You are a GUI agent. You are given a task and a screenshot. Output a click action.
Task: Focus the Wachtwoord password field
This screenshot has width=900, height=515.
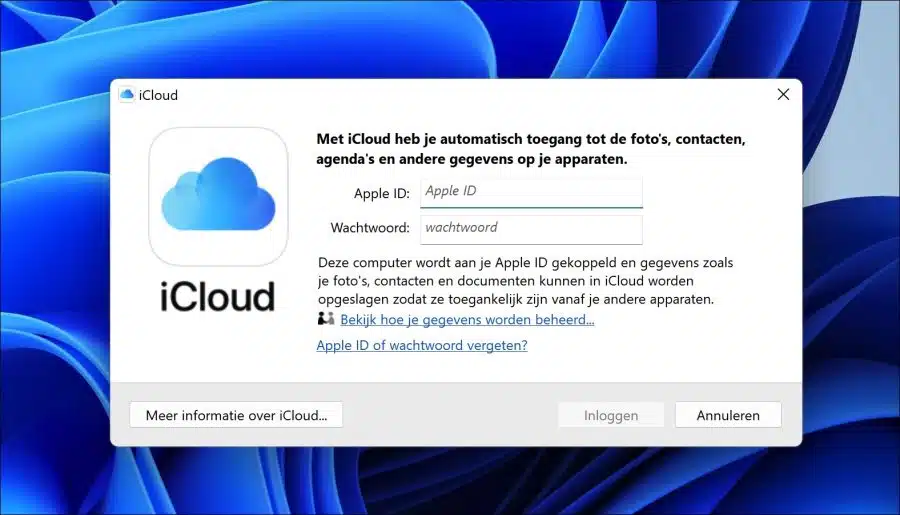531,229
